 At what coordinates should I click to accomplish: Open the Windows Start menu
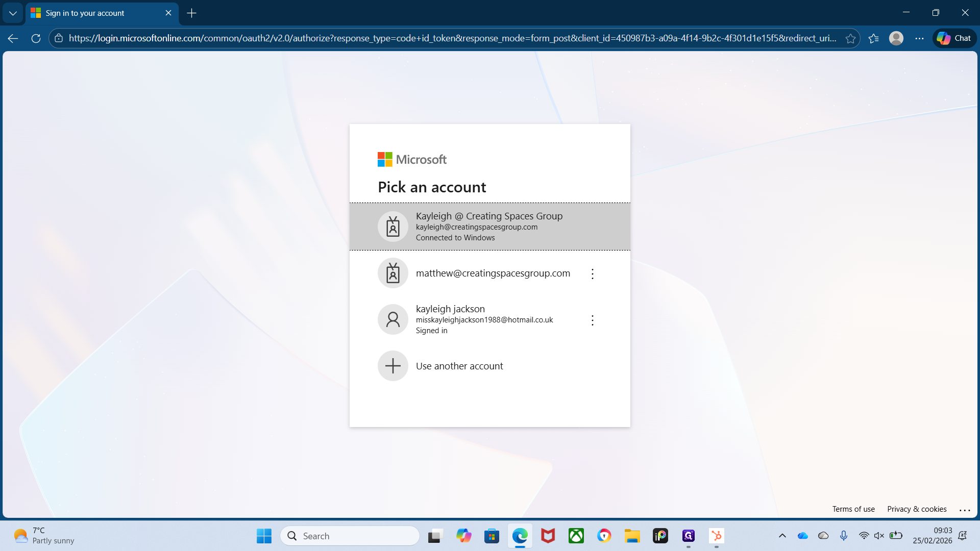point(264,536)
